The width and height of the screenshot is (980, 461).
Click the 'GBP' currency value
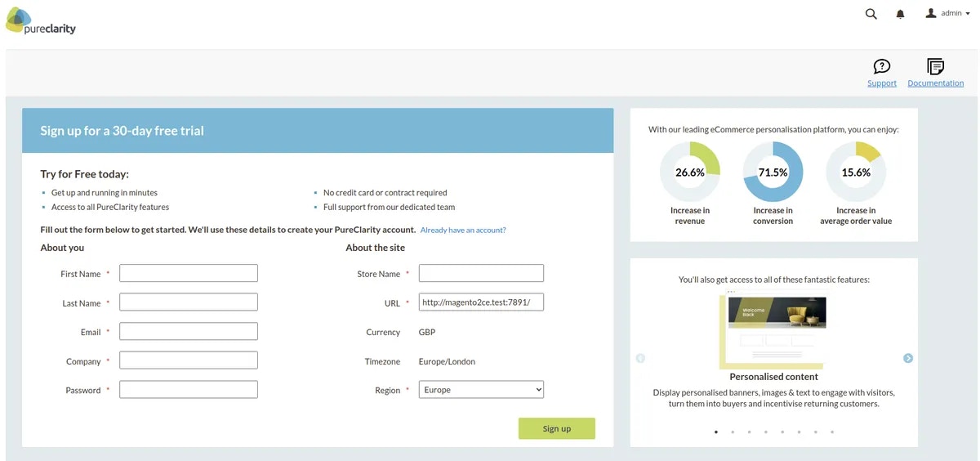coord(427,333)
